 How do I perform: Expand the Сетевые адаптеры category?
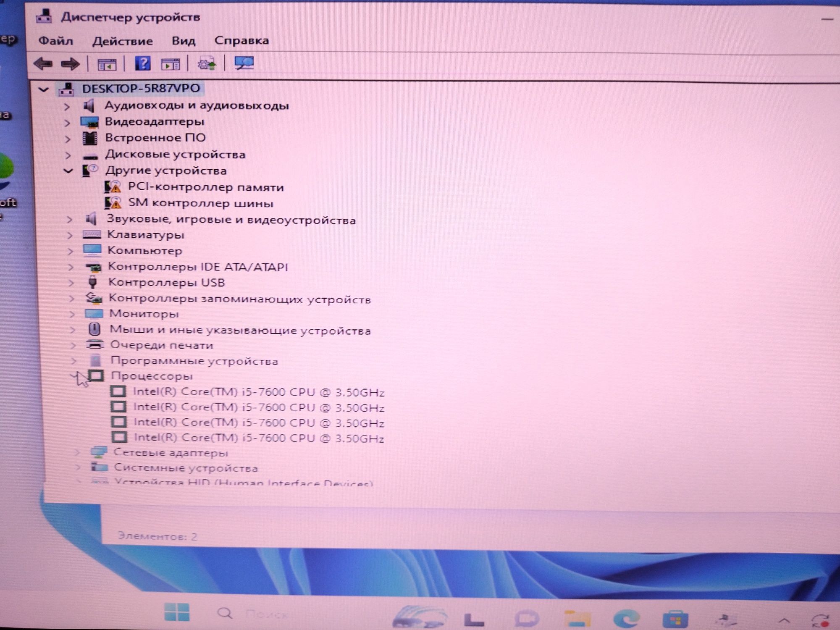point(77,453)
